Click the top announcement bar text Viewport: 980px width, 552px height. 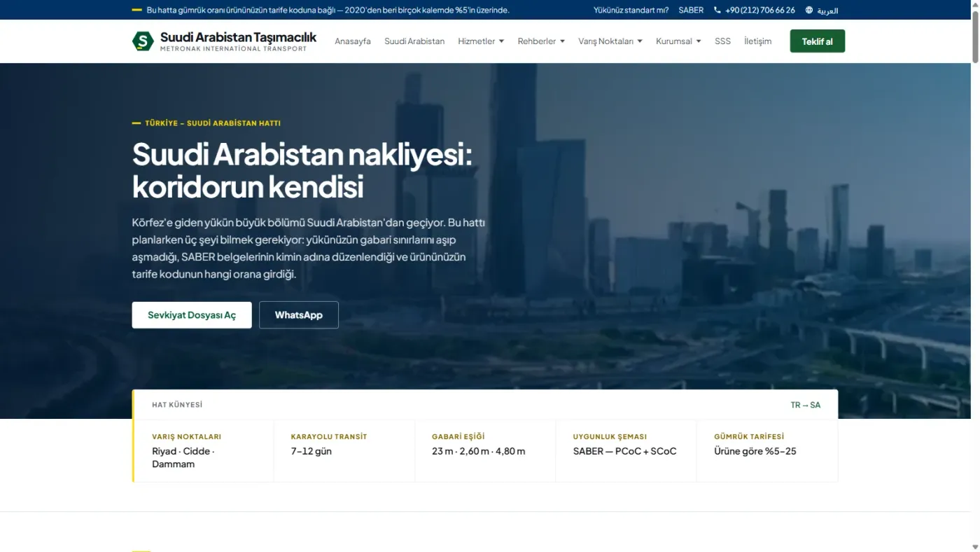(328, 11)
